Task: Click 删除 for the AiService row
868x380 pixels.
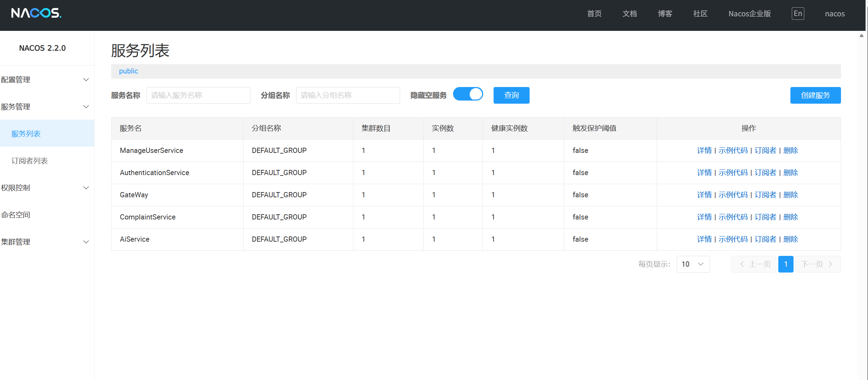Action: pyautogui.click(x=790, y=239)
